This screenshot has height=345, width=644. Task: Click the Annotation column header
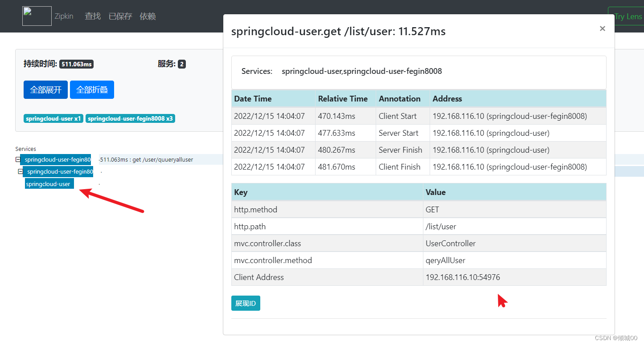click(x=403, y=99)
